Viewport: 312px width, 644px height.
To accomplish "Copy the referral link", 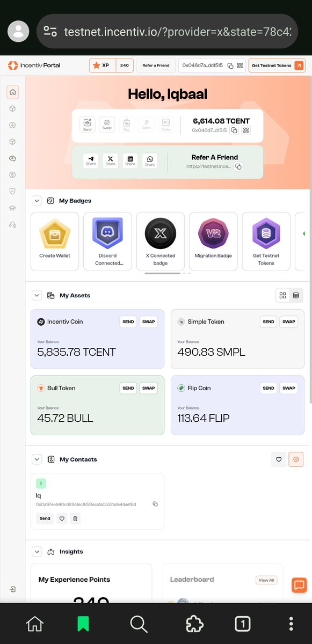I will [238, 167].
